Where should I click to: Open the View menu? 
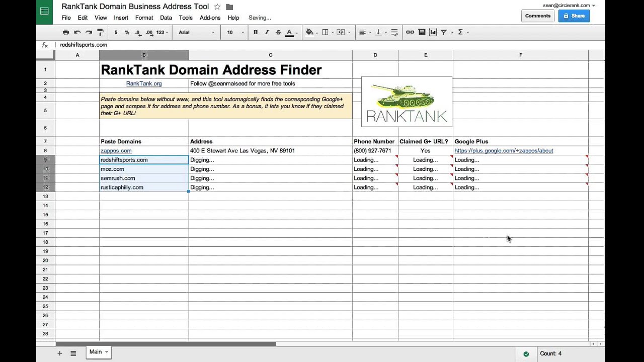pos(101,18)
